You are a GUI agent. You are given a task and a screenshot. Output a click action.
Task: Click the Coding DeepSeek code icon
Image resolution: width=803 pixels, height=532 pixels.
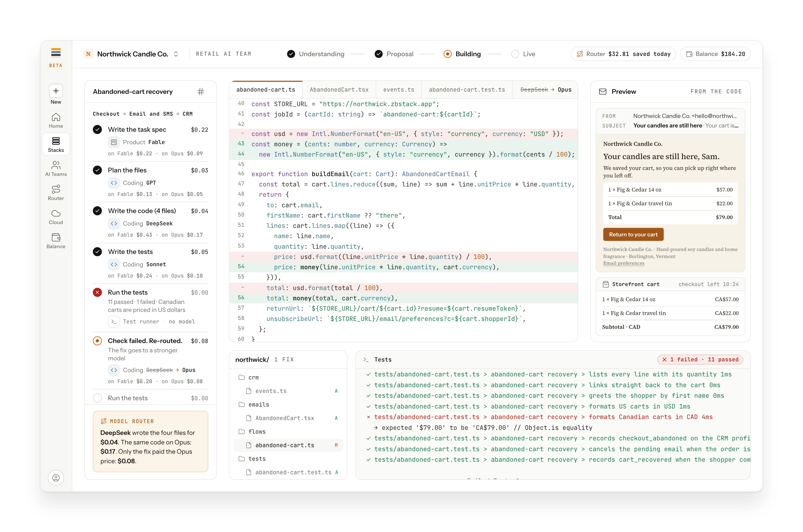(114, 224)
